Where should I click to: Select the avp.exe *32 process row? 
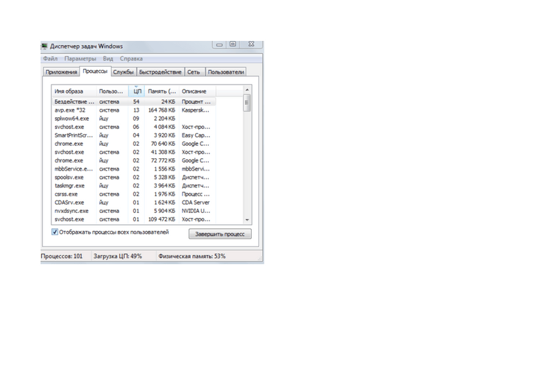coord(71,110)
